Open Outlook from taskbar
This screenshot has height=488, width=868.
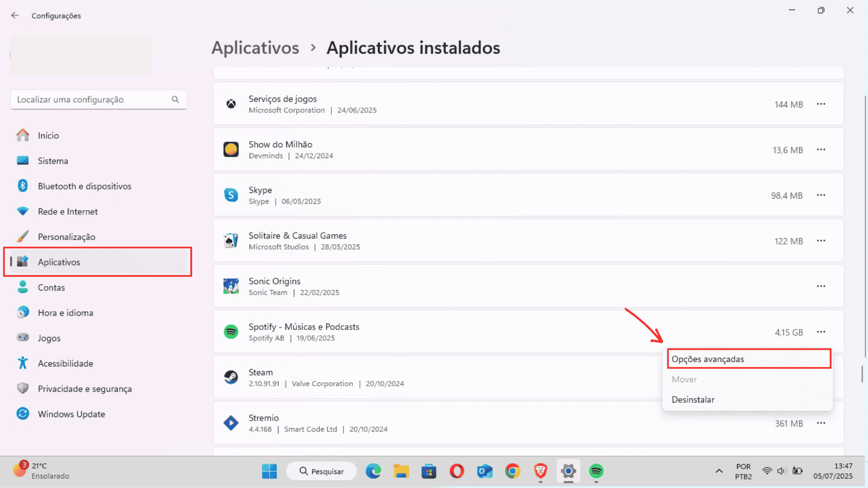485,471
